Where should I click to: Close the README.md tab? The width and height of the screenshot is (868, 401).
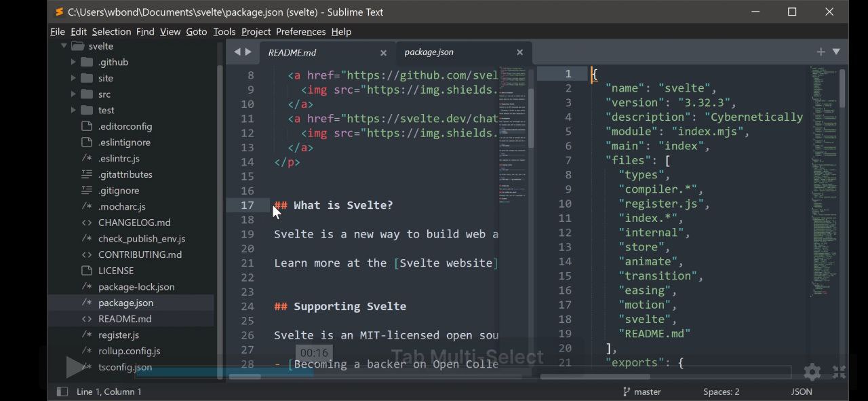(383, 53)
